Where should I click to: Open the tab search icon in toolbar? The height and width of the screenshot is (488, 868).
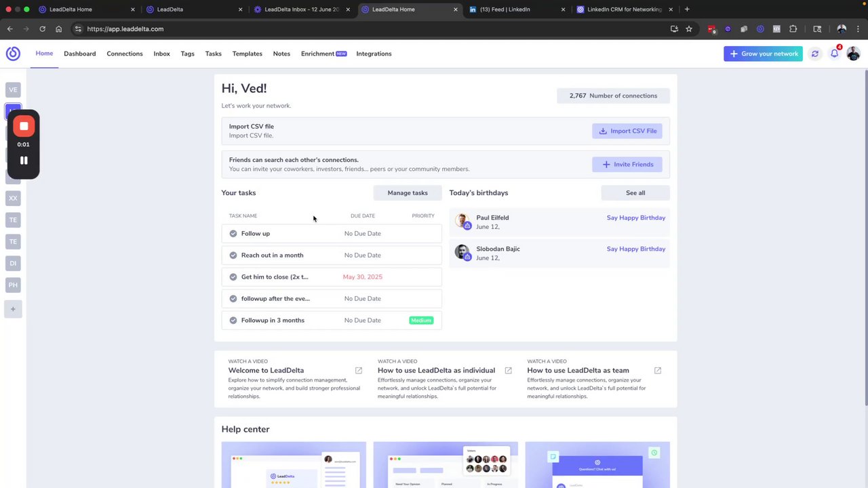pos(817,29)
